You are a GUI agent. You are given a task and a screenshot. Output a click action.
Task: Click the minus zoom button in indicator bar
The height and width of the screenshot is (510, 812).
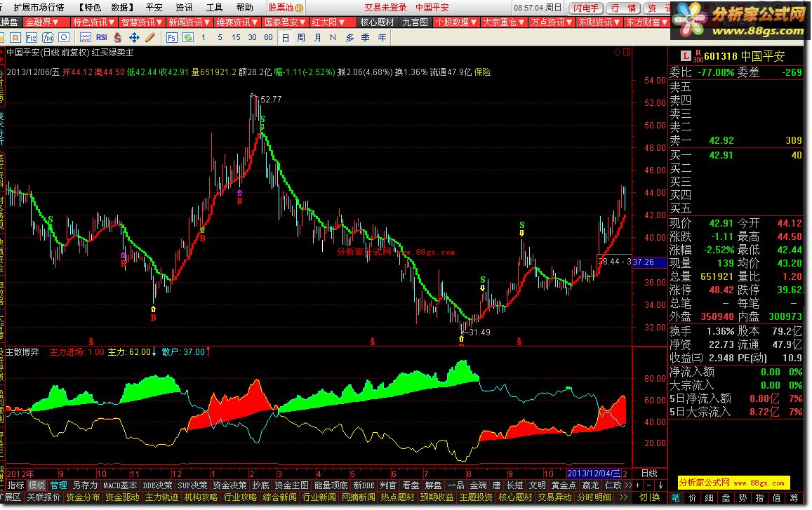click(649, 485)
